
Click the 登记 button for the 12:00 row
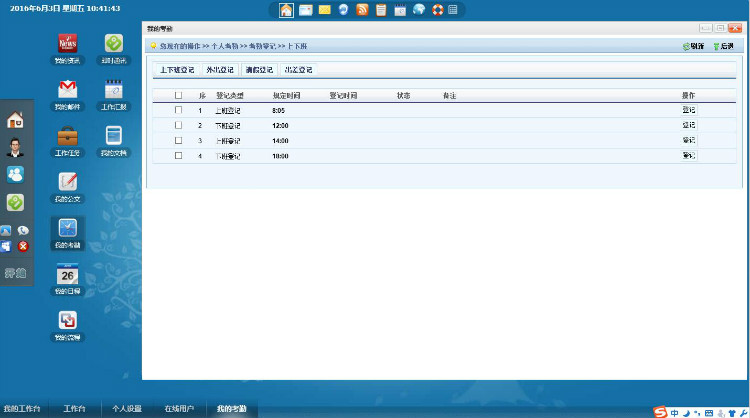[x=688, y=125]
